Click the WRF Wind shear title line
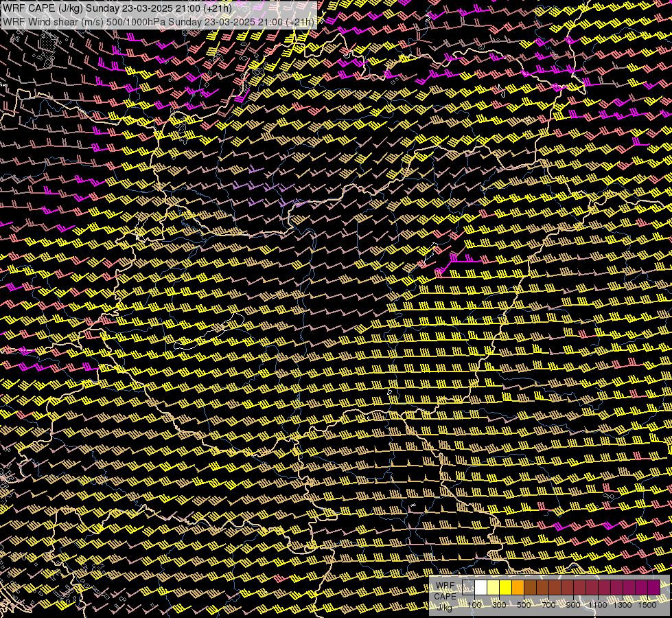672x618 pixels. pos(158,22)
